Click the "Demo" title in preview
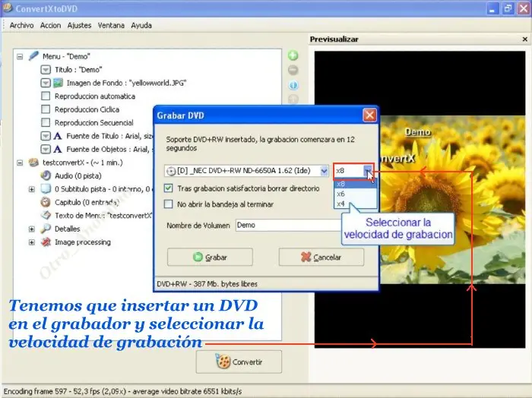 [x=418, y=132]
